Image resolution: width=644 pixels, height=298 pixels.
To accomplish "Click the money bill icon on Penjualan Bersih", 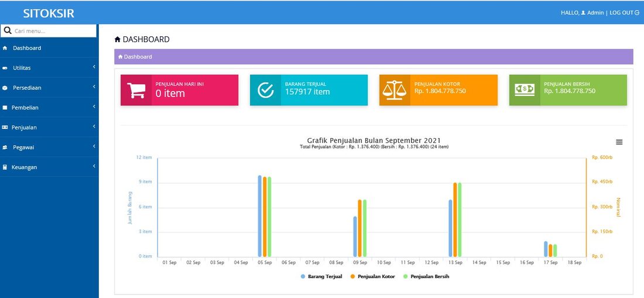I will (x=525, y=90).
